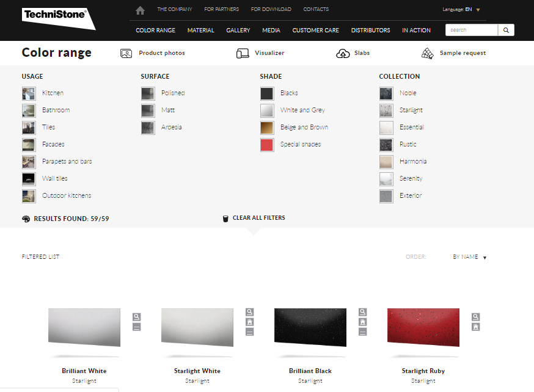Select the Beige and Brown shade swatch
534x392 pixels.
(267, 128)
